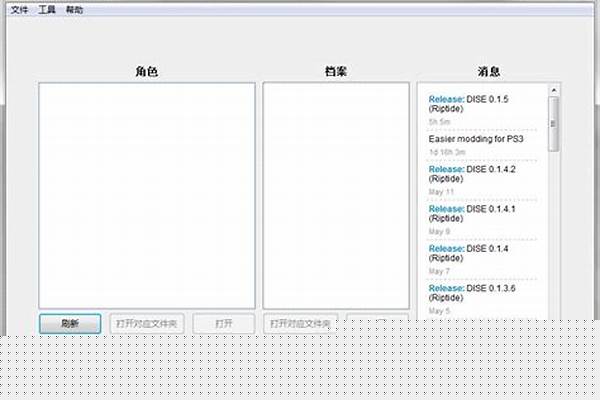Open the 工具 menu
Viewport: 600px width, 400px height.
47,10
